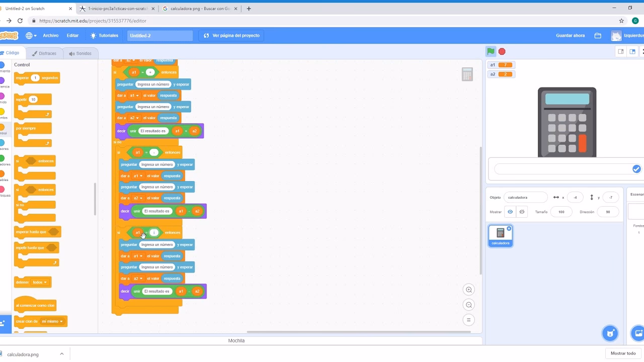
Task: Select the Control category icon
Action: pyautogui.click(x=5, y=126)
